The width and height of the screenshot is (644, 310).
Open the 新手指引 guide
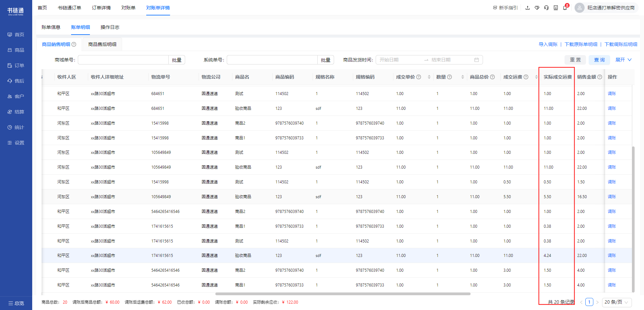coord(505,8)
